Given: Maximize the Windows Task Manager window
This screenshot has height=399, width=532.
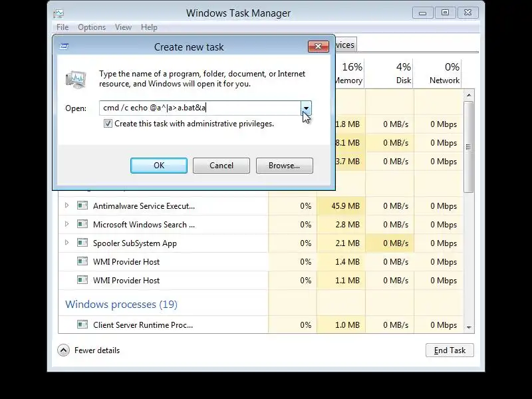Looking at the screenshot, I should (445, 13).
